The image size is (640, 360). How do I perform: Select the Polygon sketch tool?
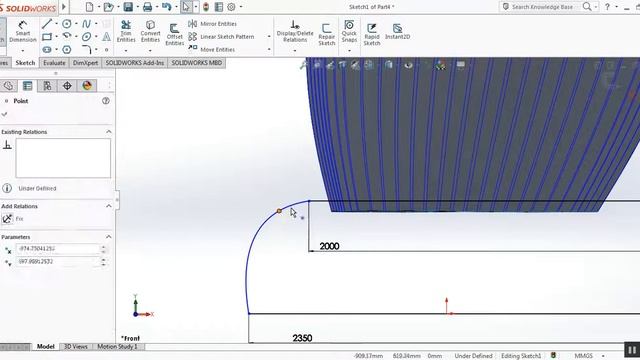67,49
